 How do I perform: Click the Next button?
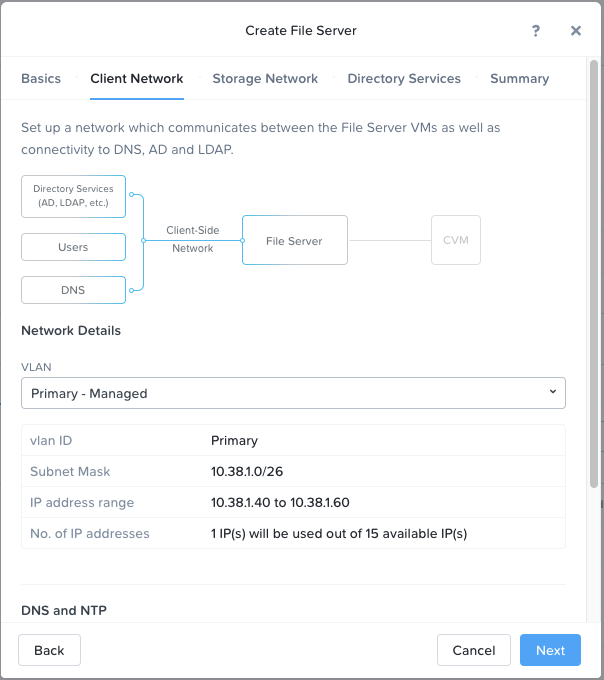[x=550, y=650]
